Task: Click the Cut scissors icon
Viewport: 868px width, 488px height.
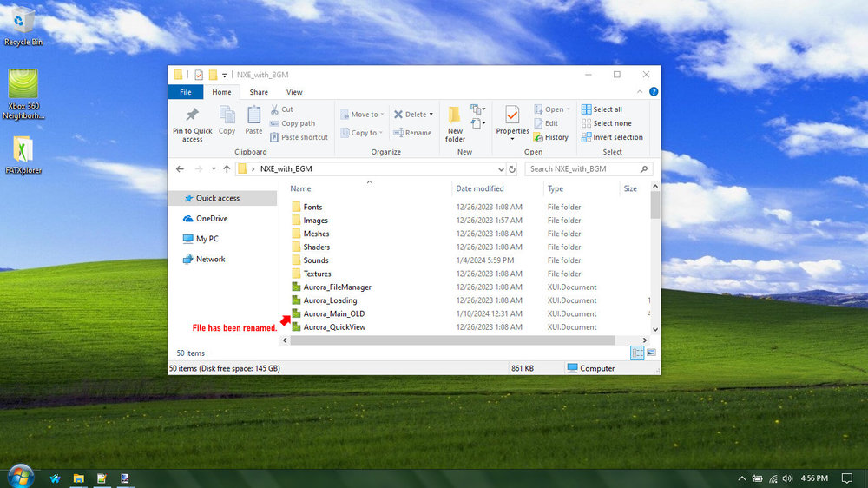Action: coord(274,109)
